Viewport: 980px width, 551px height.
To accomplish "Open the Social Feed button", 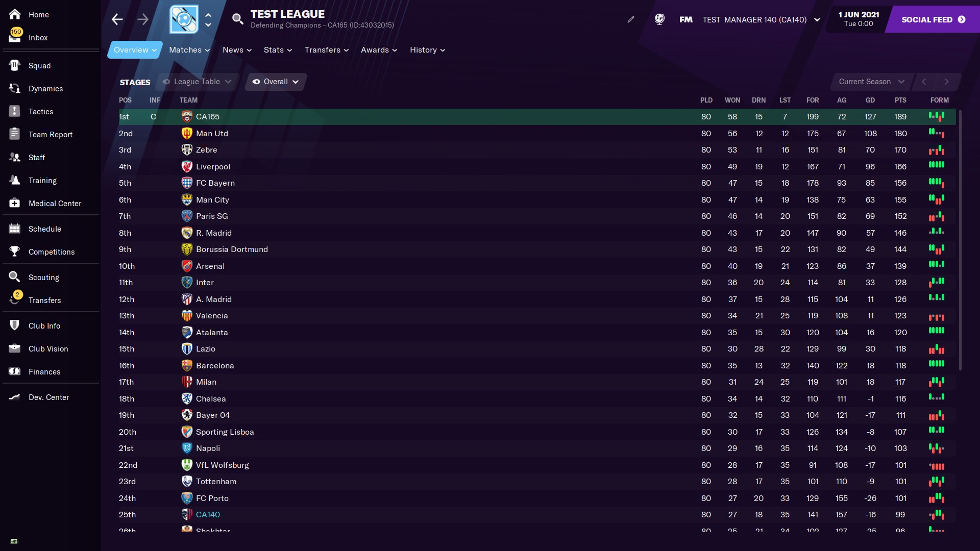I will pos(933,19).
